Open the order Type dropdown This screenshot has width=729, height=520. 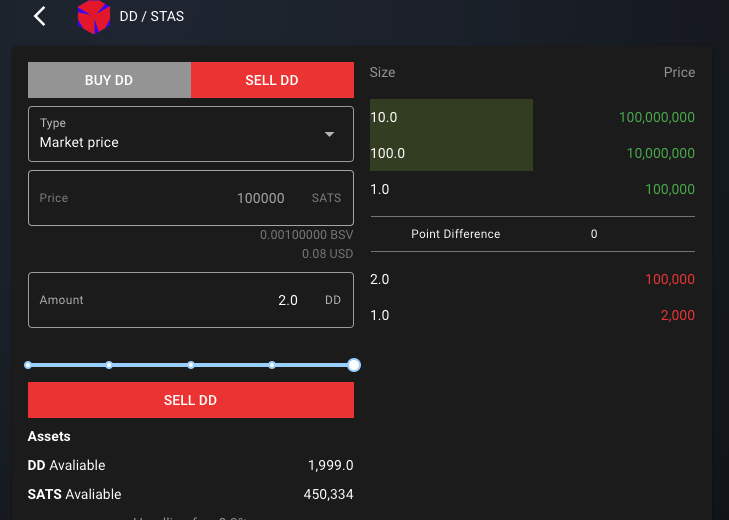[190, 134]
